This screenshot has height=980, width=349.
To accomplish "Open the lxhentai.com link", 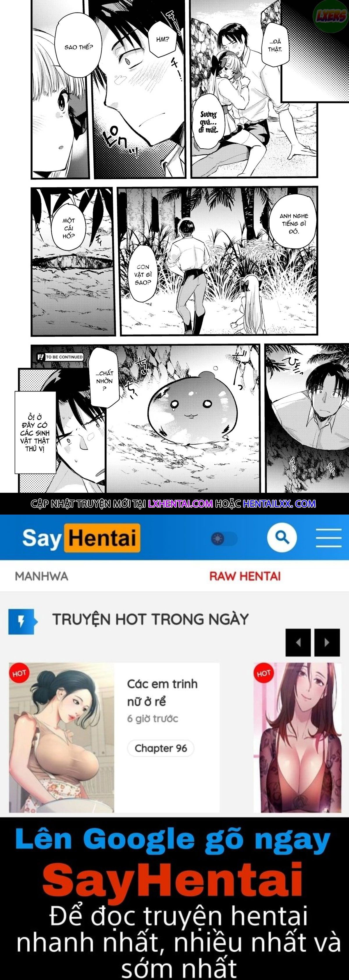I will pyautogui.click(x=181, y=504).
